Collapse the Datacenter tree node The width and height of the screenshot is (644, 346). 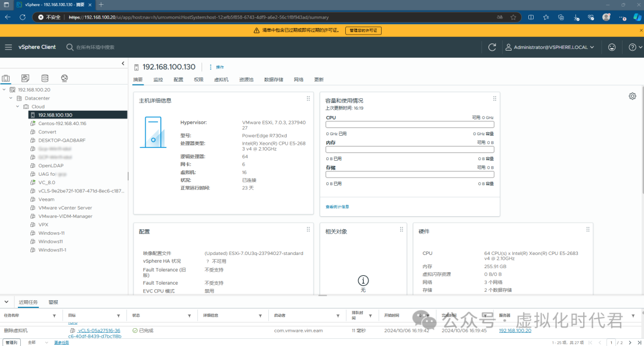pos(11,98)
